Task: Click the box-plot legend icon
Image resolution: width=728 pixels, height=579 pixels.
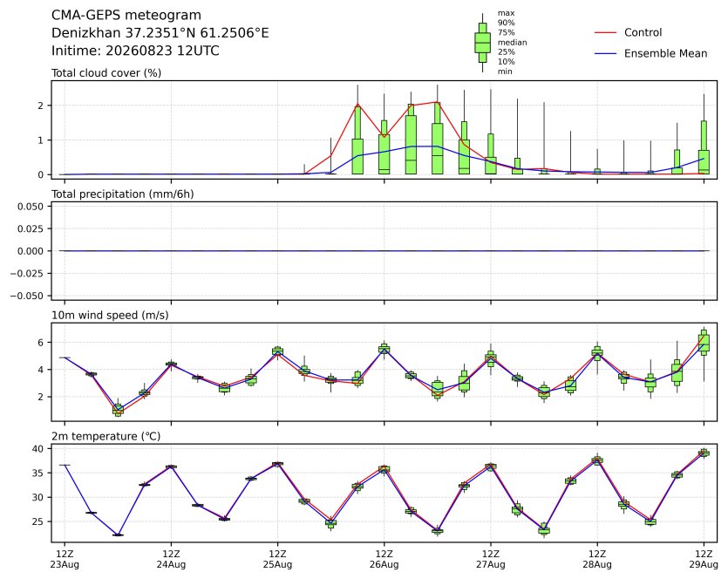Action: point(482,43)
